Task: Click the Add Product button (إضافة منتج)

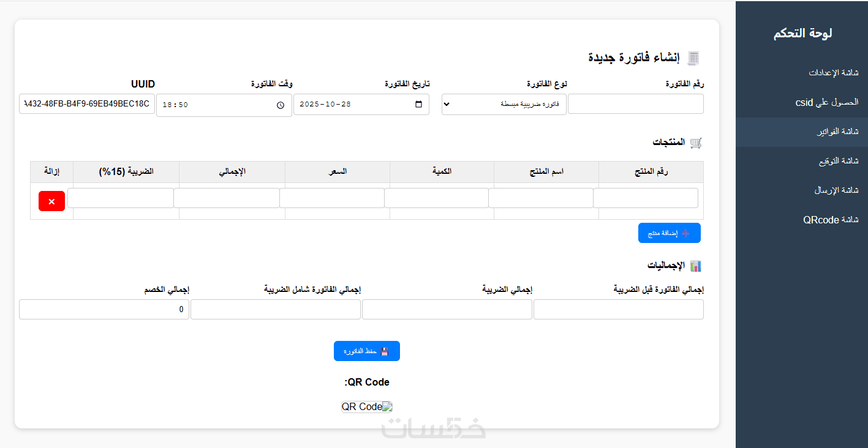Action: pos(669,233)
